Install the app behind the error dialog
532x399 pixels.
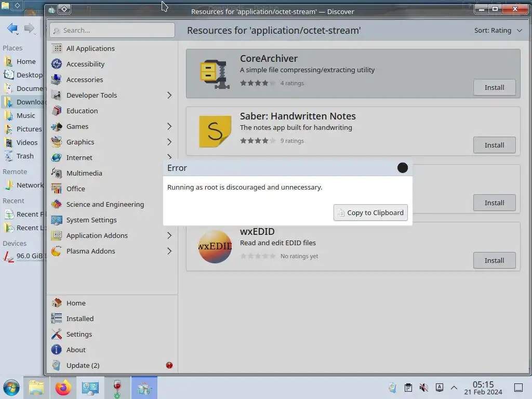(495, 203)
